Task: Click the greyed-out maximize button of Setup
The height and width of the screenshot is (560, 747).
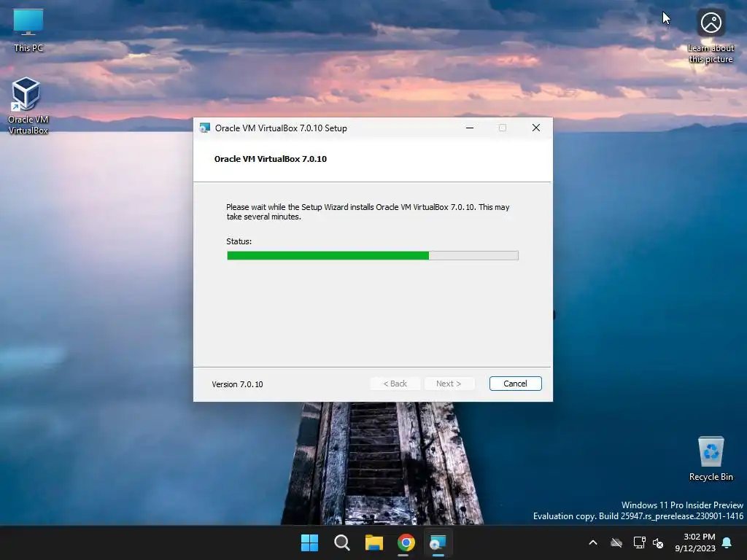Action: [x=503, y=128]
